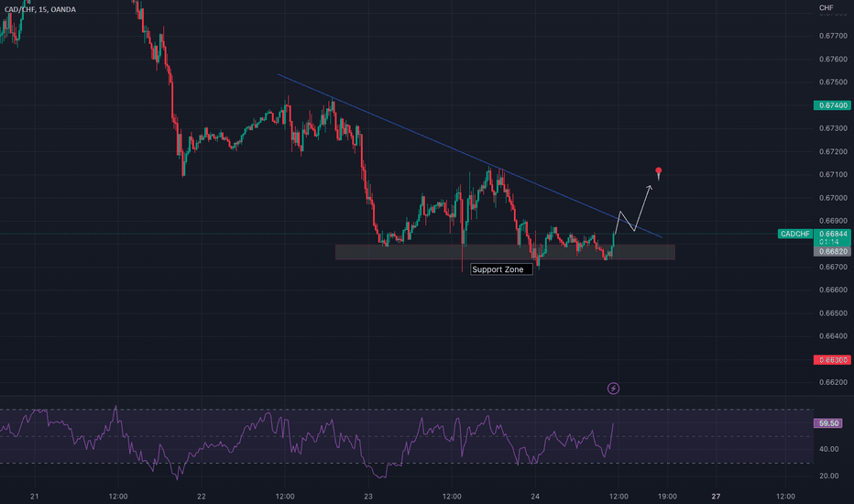Click the RSI 20.00 scale label
Image resolution: width=854 pixels, height=504 pixels.
point(829,476)
